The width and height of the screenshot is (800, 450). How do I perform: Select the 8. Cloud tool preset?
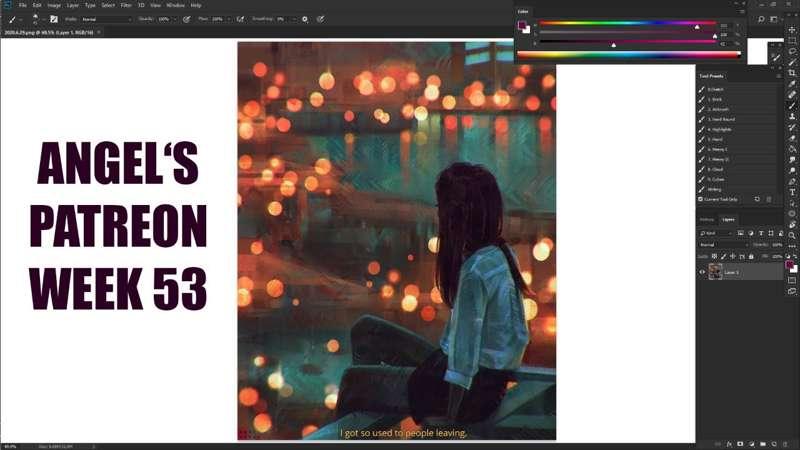click(x=739, y=169)
